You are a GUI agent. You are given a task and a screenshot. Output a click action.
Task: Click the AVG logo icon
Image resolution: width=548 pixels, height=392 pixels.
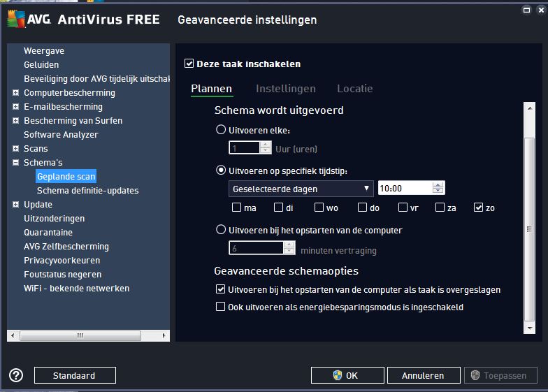click(x=16, y=19)
